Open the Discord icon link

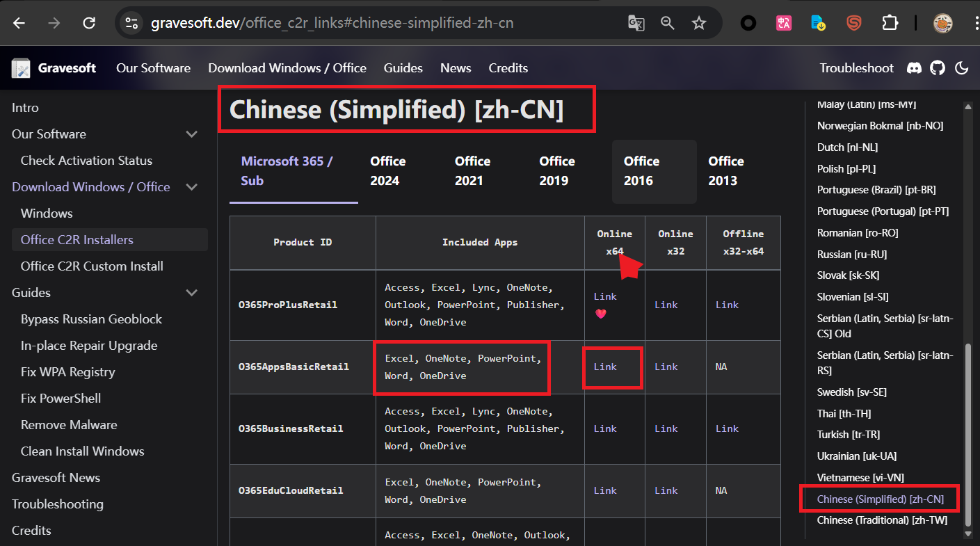tap(915, 68)
